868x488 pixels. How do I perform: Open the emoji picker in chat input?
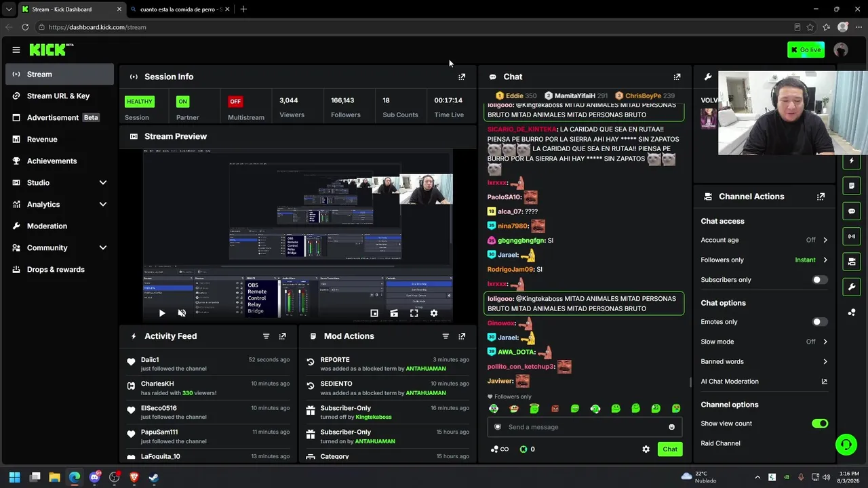coord(671,427)
